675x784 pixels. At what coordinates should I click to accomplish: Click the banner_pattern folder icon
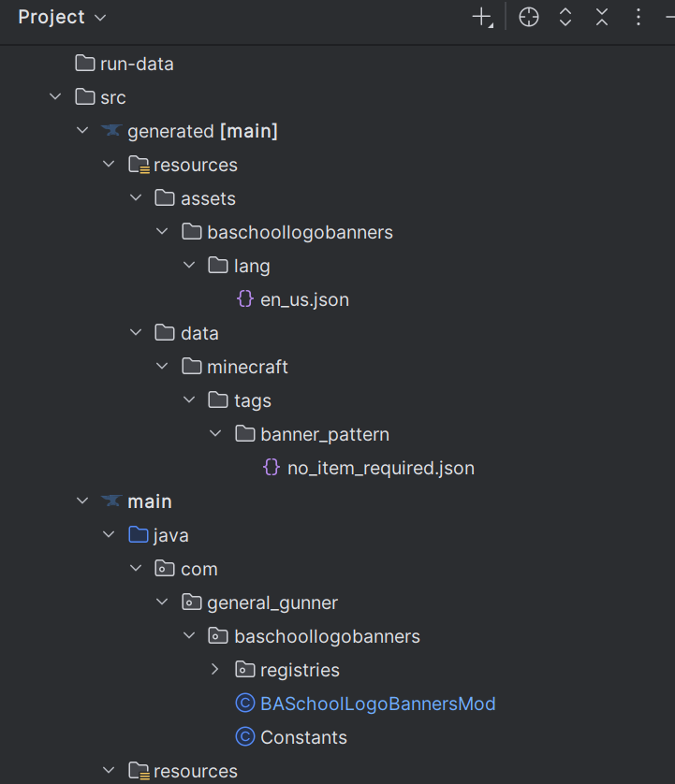coord(245,433)
